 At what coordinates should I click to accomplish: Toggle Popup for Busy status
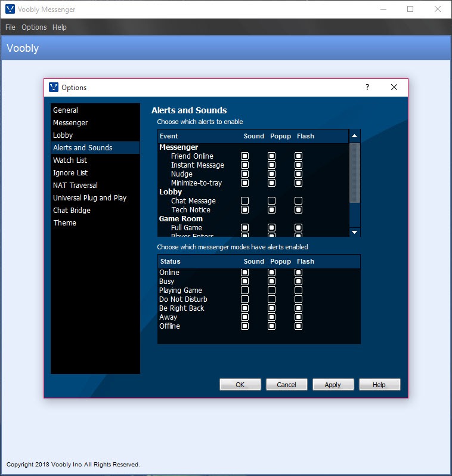coord(272,282)
